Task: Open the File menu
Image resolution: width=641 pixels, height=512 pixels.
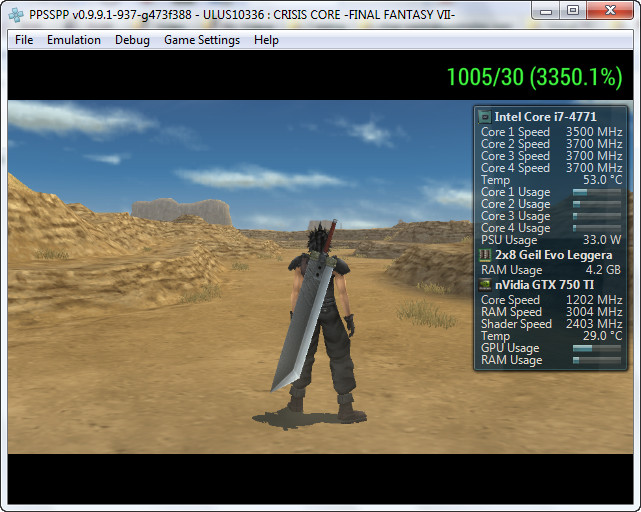Action: [24, 40]
